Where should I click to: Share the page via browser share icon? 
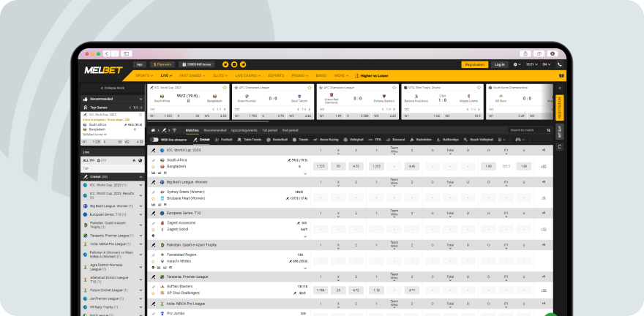pyautogui.click(x=525, y=53)
